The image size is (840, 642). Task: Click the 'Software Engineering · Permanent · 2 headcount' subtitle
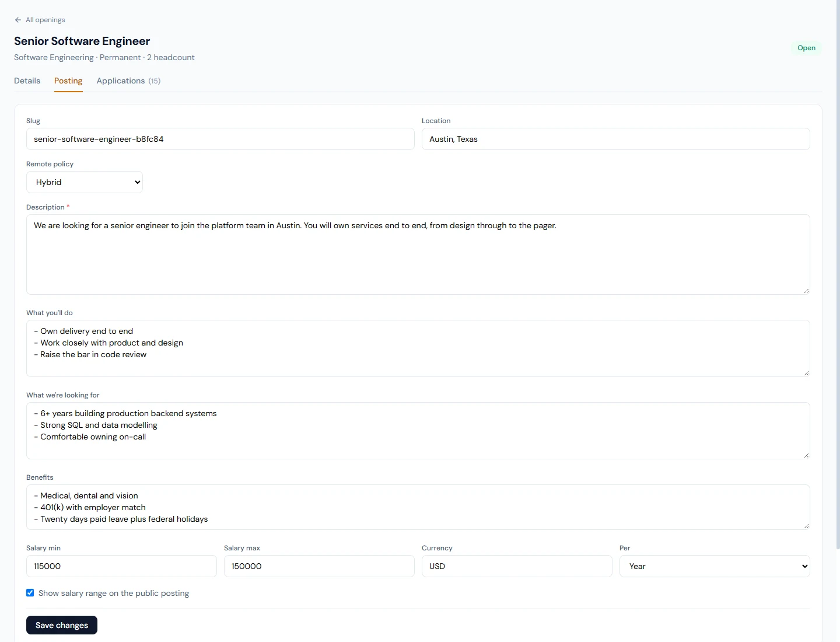coord(104,57)
